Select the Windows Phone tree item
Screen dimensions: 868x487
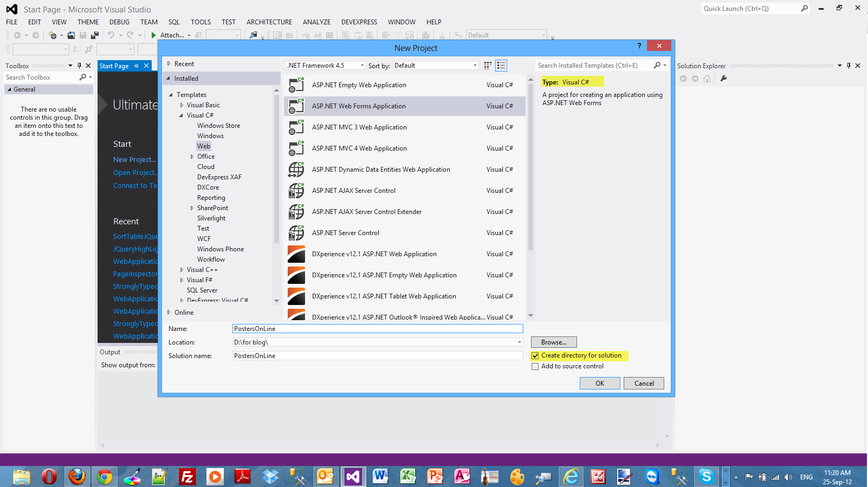(221, 249)
